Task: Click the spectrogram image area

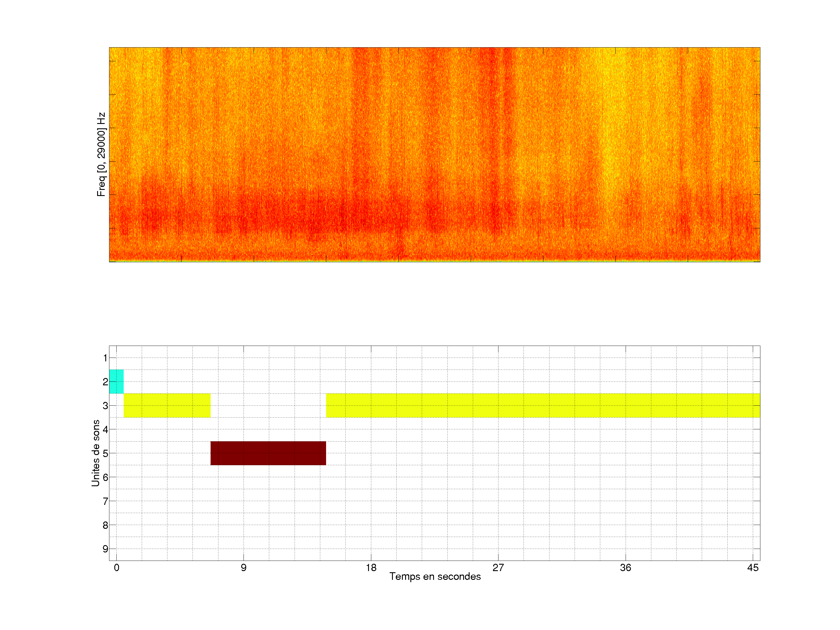Action: 434,154
